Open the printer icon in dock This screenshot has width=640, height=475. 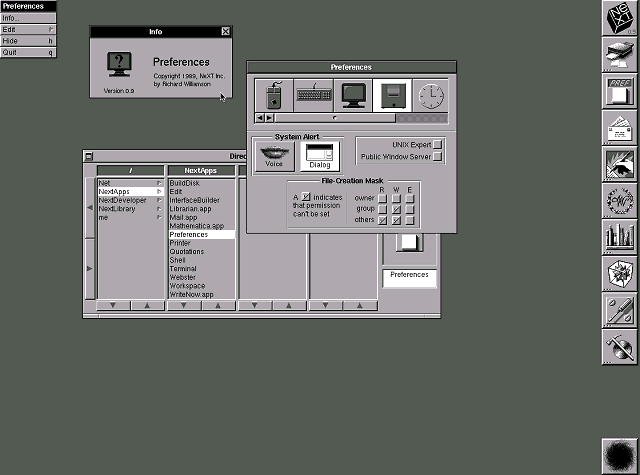tap(620, 55)
